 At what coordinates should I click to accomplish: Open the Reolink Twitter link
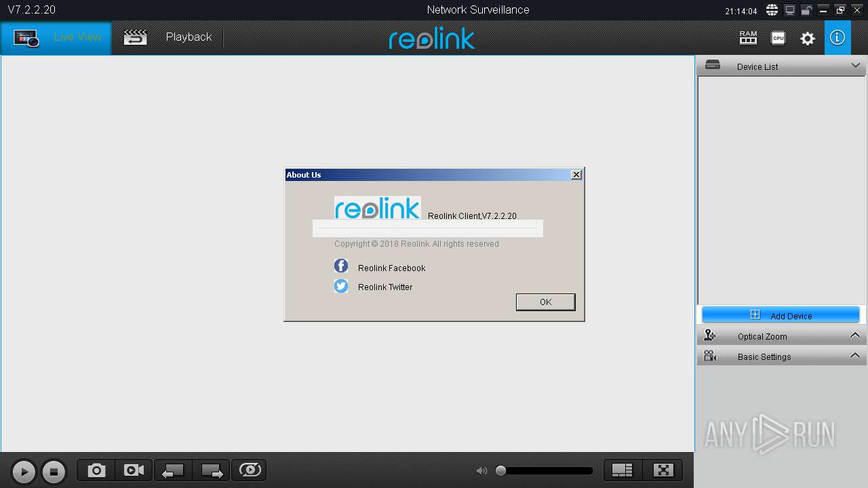pos(385,287)
